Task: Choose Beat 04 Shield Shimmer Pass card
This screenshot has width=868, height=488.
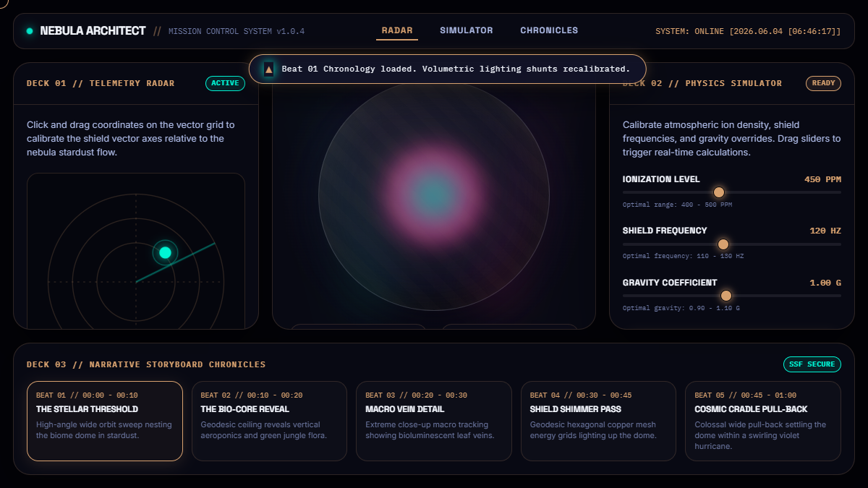Action: point(598,421)
